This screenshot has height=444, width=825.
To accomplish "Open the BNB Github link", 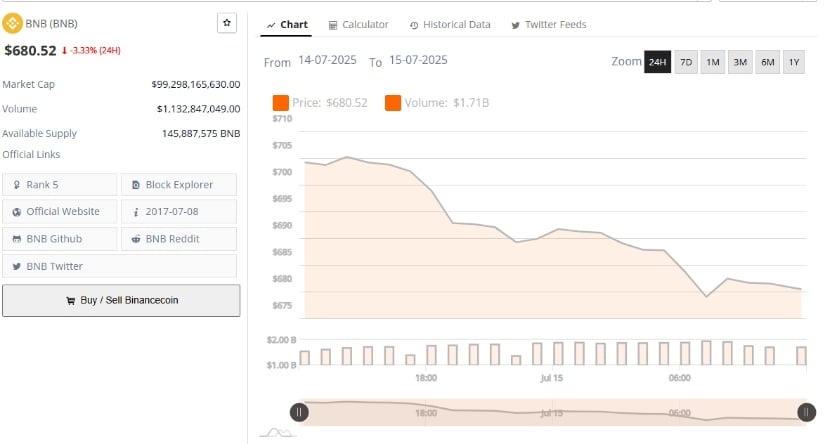I will 59,239.
